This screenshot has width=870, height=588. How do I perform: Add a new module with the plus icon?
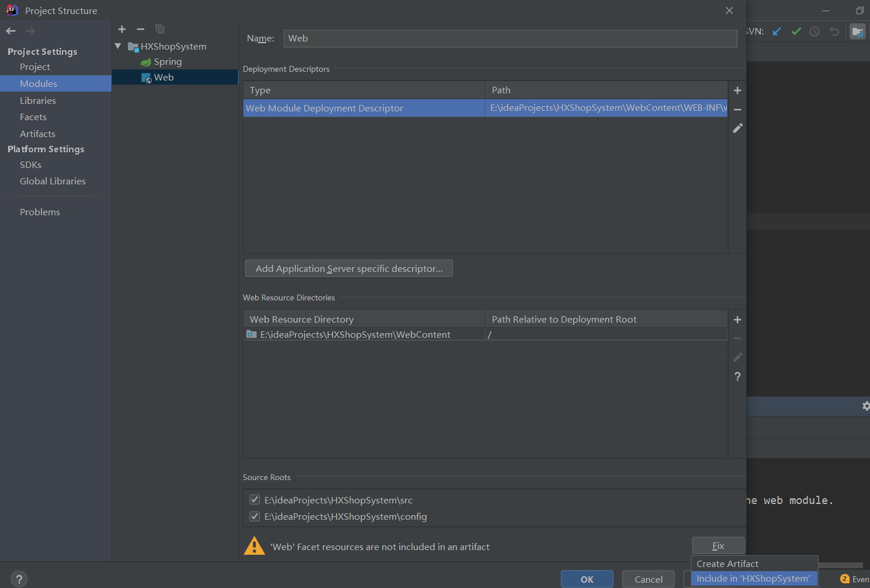[x=122, y=29]
